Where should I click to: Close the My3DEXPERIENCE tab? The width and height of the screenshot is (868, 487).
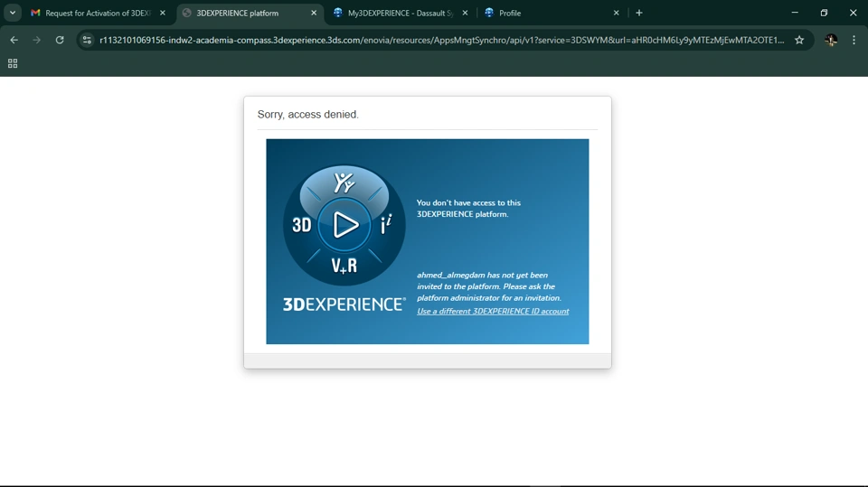click(x=465, y=13)
